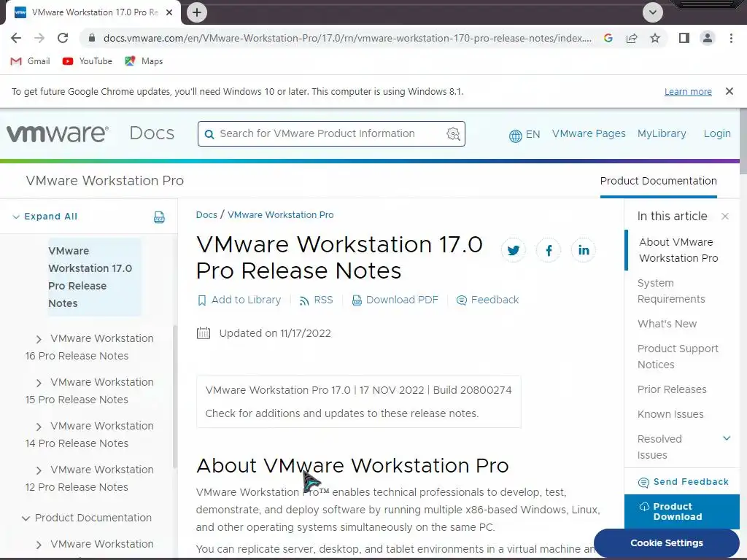Click Send Feedback button

pyautogui.click(x=684, y=482)
